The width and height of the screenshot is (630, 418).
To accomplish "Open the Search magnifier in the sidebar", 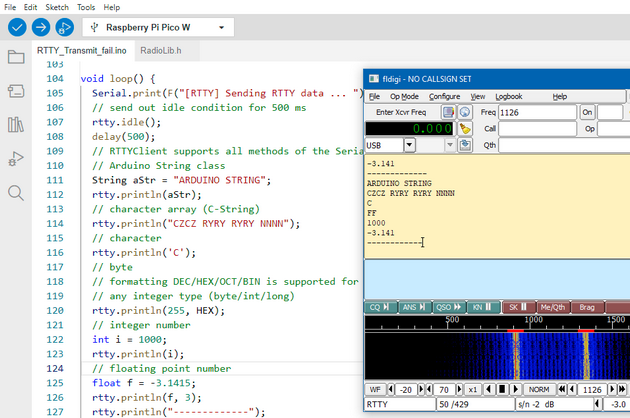I will [16, 193].
